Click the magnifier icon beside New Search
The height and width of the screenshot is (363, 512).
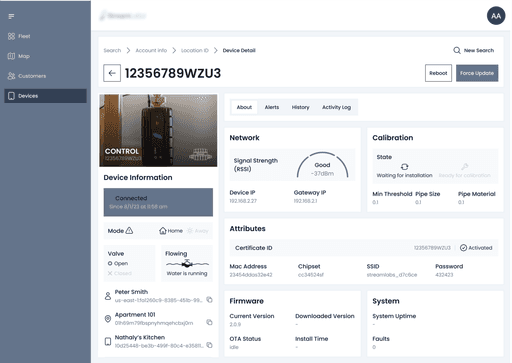(457, 50)
